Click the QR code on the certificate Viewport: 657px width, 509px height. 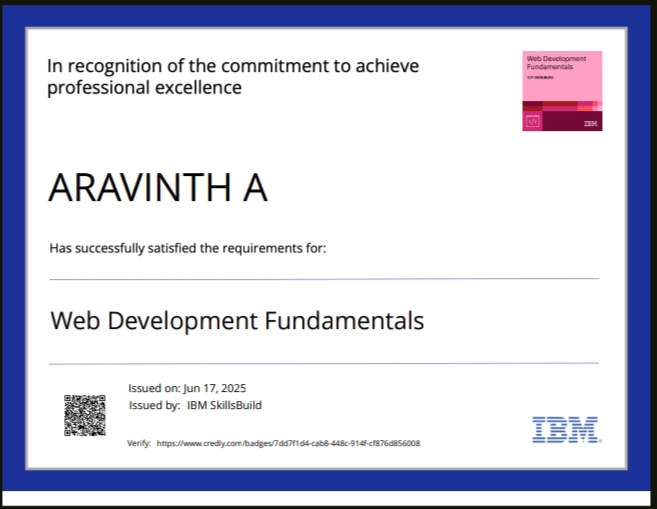85,415
